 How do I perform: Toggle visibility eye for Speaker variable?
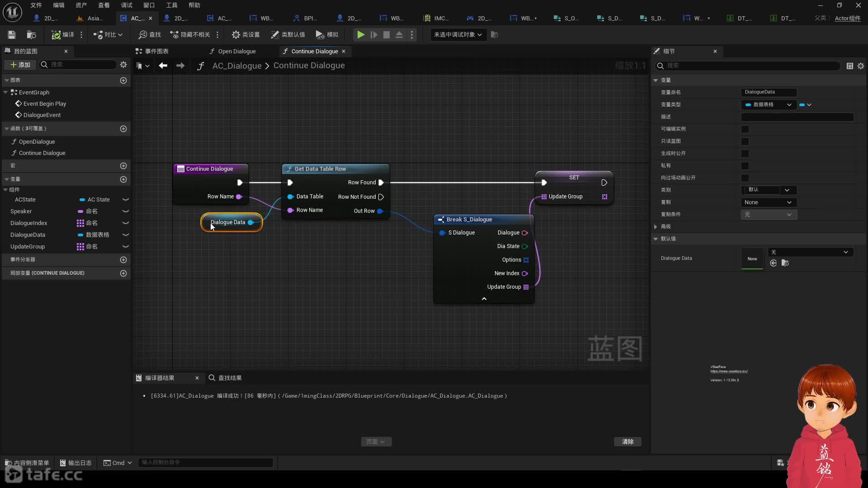coord(126,211)
